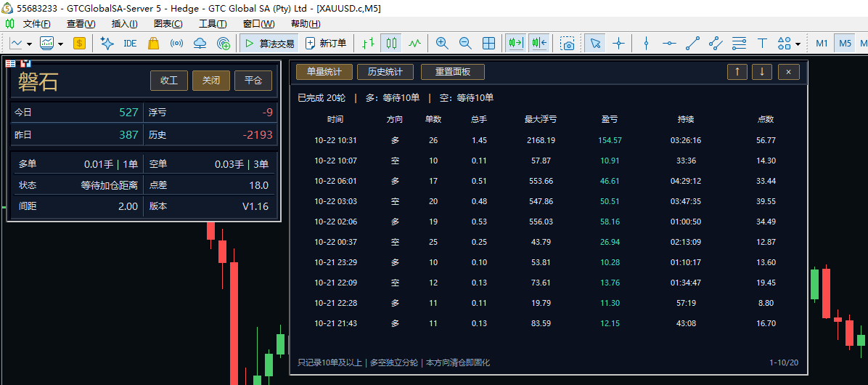The height and width of the screenshot is (385, 868).
Task: Switch to the 历史统计 tab
Action: coord(384,71)
